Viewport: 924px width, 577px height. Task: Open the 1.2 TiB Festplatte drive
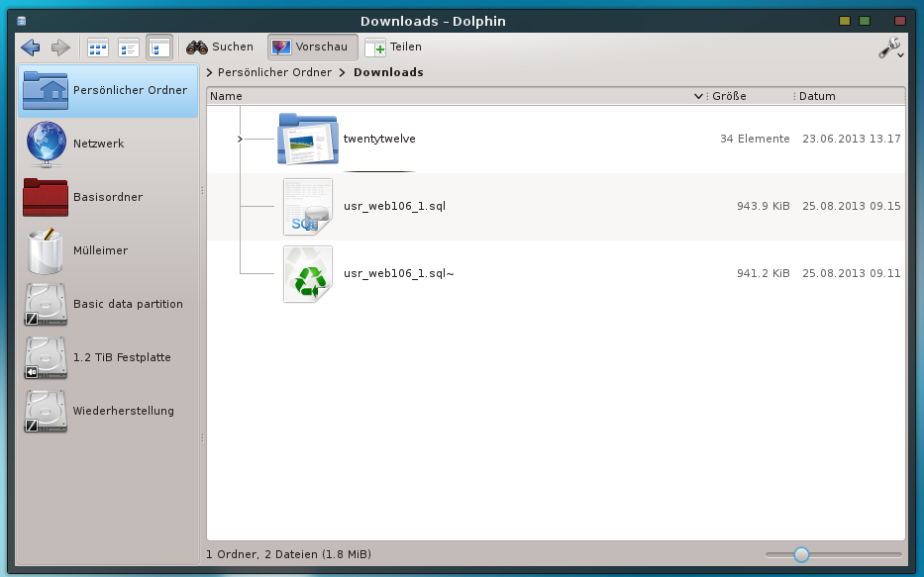(121, 357)
